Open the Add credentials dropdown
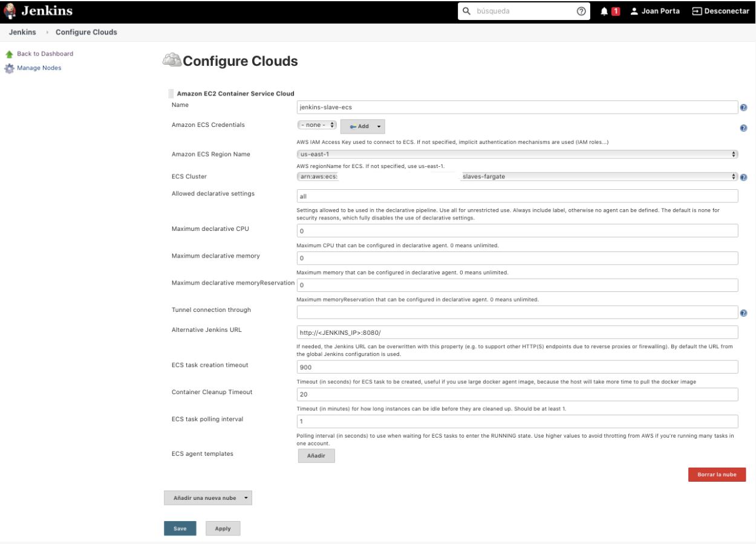This screenshot has width=756, height=544. 363,126
